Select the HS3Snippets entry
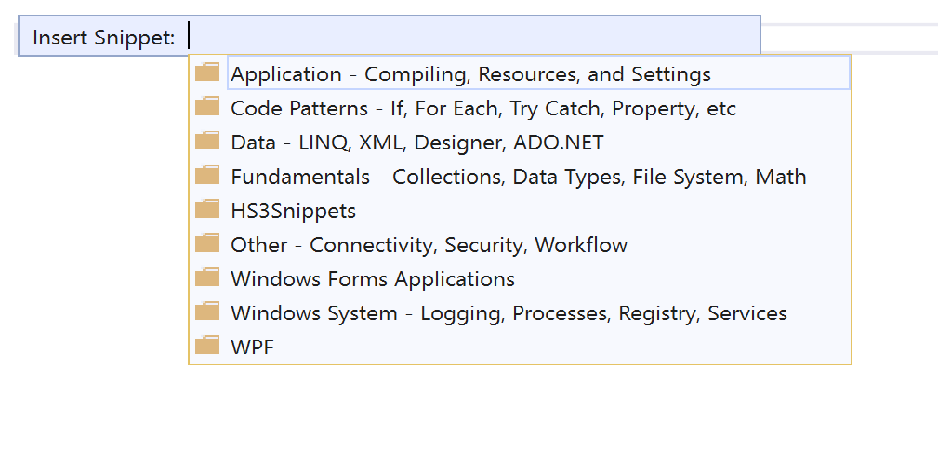Screen dimensions: 938x455 tap(293, 211)
